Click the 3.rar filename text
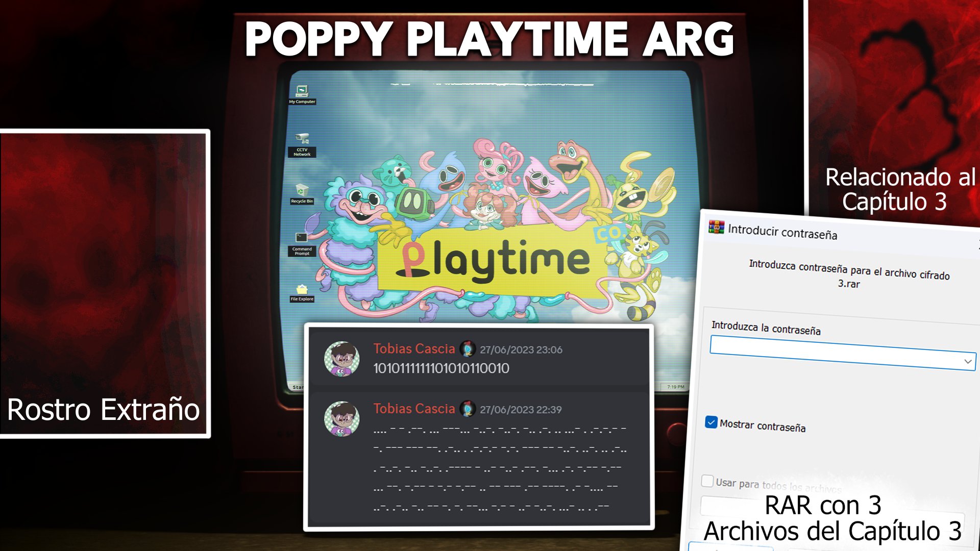 849,284
